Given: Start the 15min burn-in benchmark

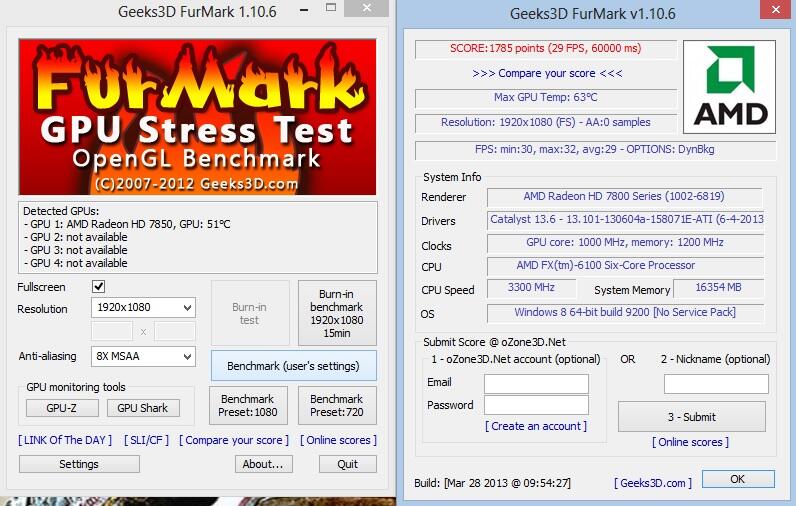Looking at the screenshot, I should pyautogui.click(x=337, y=313).
